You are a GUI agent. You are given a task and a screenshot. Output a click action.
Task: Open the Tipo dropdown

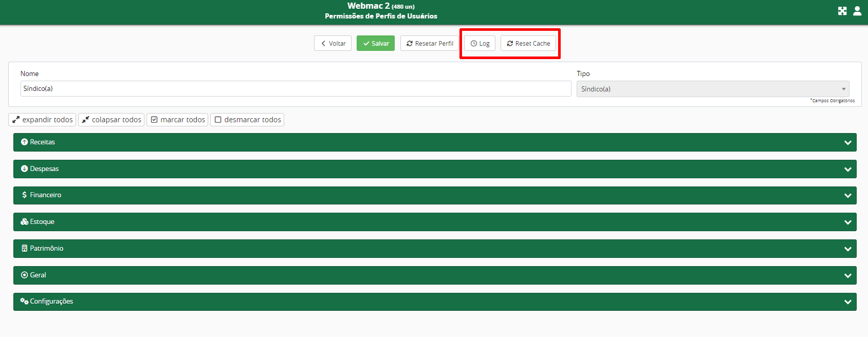tap(712, 89)
